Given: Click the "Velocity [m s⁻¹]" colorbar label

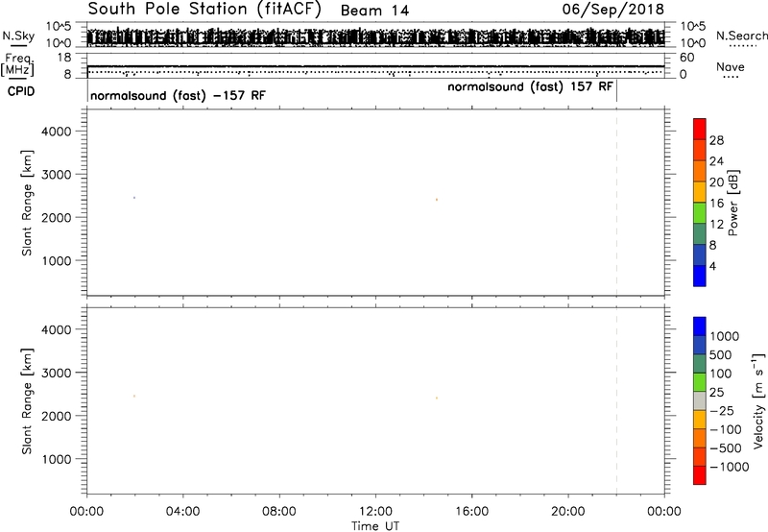Looking at the screenshot, I should pos(758,400).
